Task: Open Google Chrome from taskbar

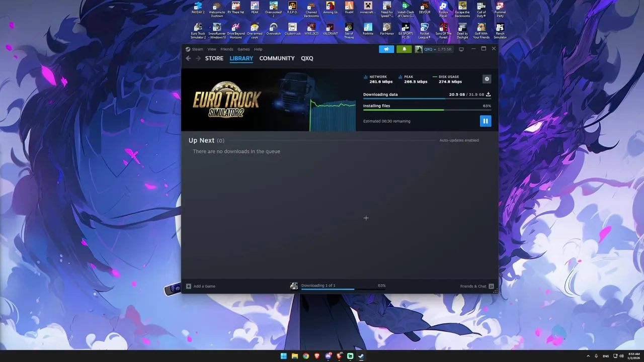Action: [306, 356]
